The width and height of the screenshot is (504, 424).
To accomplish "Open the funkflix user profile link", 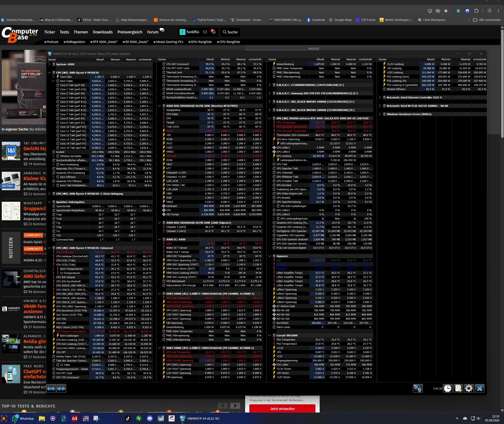I will pos(190,32).
